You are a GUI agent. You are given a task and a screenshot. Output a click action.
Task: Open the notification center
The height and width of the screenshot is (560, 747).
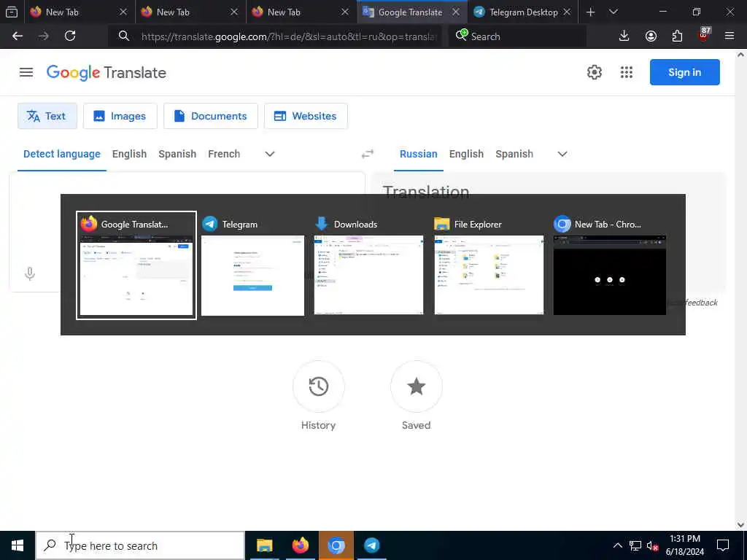(723, 545)
